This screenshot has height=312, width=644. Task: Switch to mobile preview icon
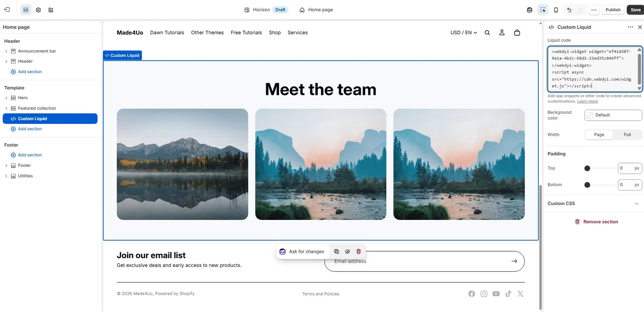click(x=556, y=10)
